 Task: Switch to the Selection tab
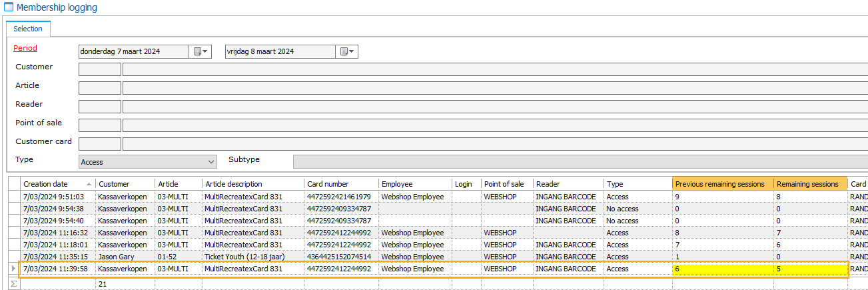click(28, 29)
